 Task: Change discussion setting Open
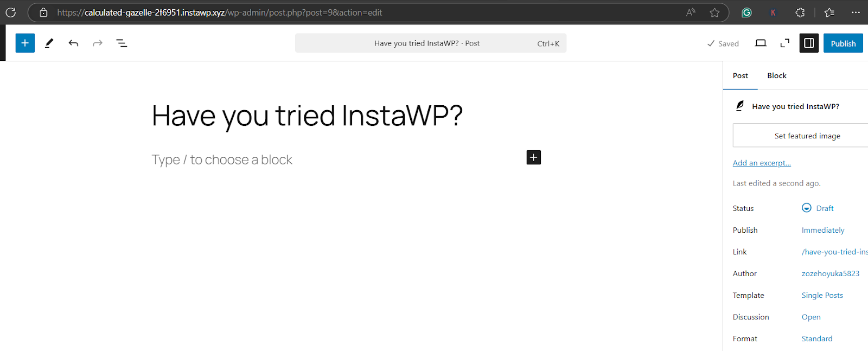[811, 317]
